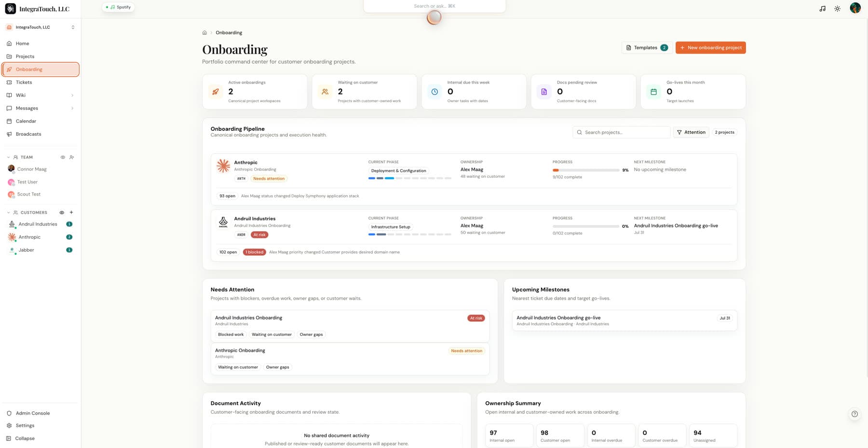Add a new customer with plus icon
The image size is (868, 448).
[71, 212]
